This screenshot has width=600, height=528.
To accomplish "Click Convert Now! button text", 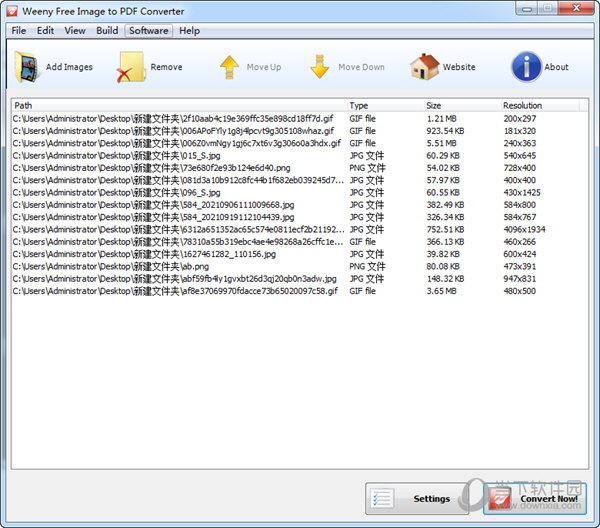I will [549, 499].
